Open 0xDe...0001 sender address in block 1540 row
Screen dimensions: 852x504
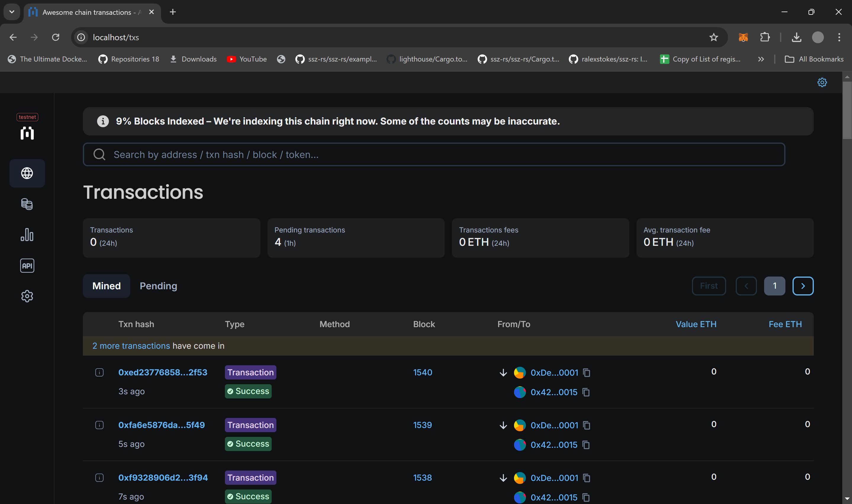click(x=554, y=373)
